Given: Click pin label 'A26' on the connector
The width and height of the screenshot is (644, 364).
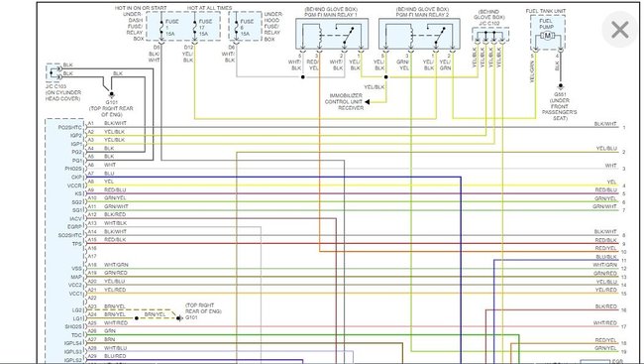Looking at the screenshot, I should point(92,331).
